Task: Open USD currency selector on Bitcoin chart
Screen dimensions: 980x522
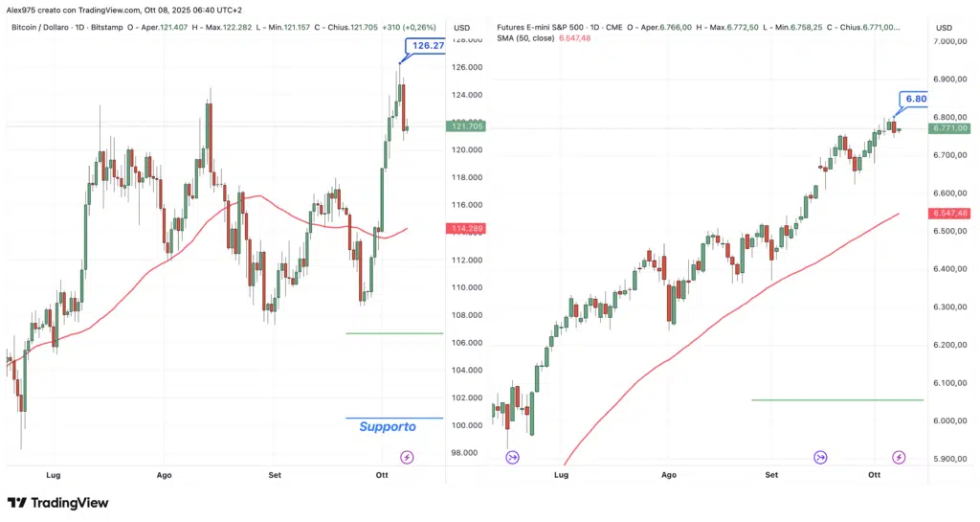Action: click(x=461, y=28)
